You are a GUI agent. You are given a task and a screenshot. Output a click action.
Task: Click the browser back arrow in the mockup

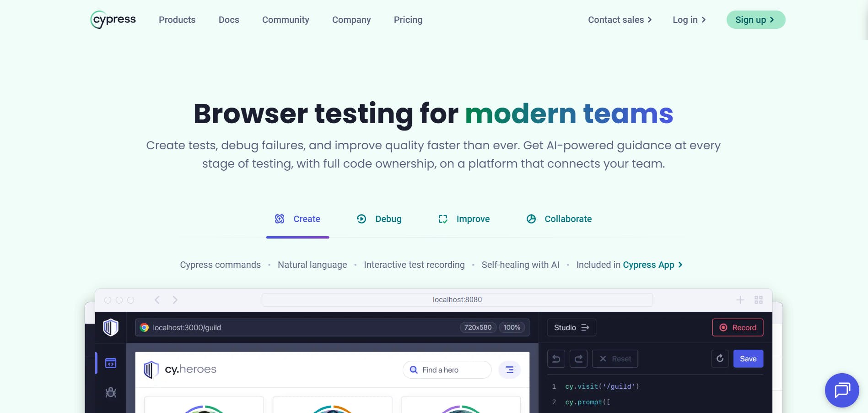pyautogui.click(x=157, y=300)
